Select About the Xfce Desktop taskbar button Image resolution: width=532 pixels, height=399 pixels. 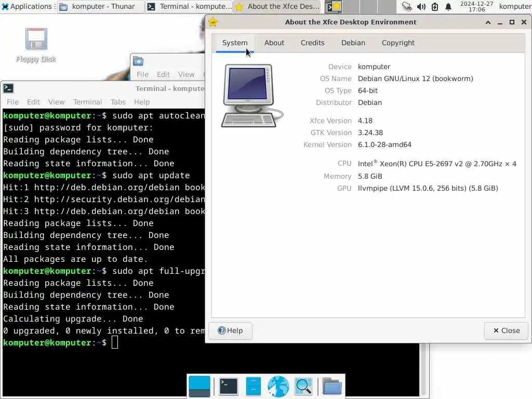tap(277, 6)
